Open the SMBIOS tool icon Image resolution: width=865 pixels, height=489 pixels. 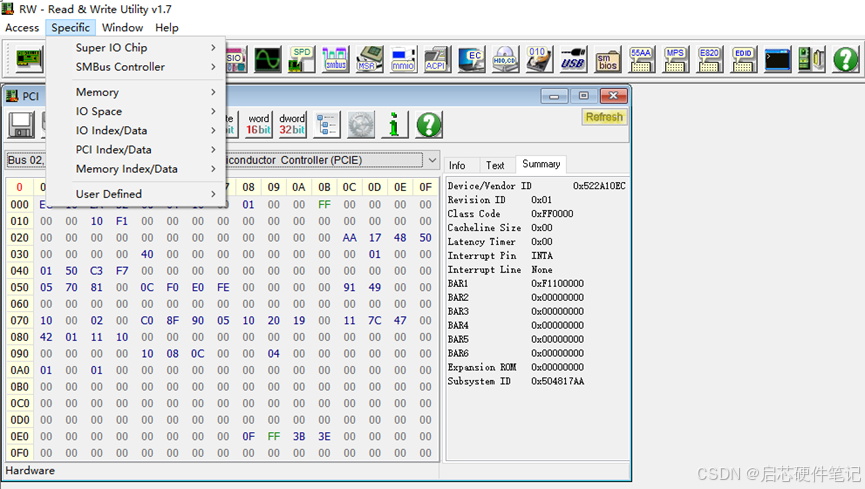point(607,60)
